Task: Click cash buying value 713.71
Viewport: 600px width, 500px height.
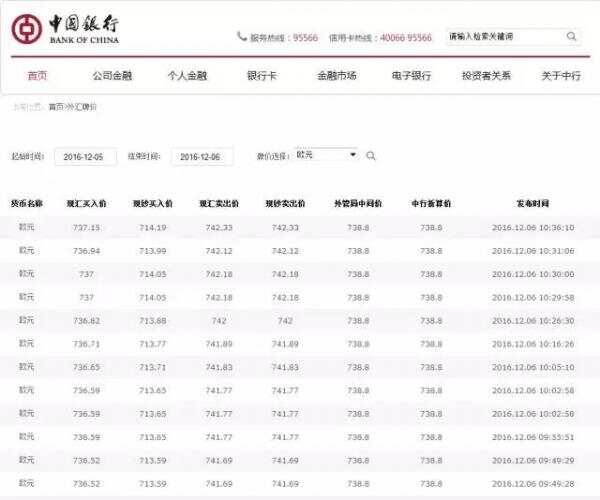Action: [x=153, y=367]
